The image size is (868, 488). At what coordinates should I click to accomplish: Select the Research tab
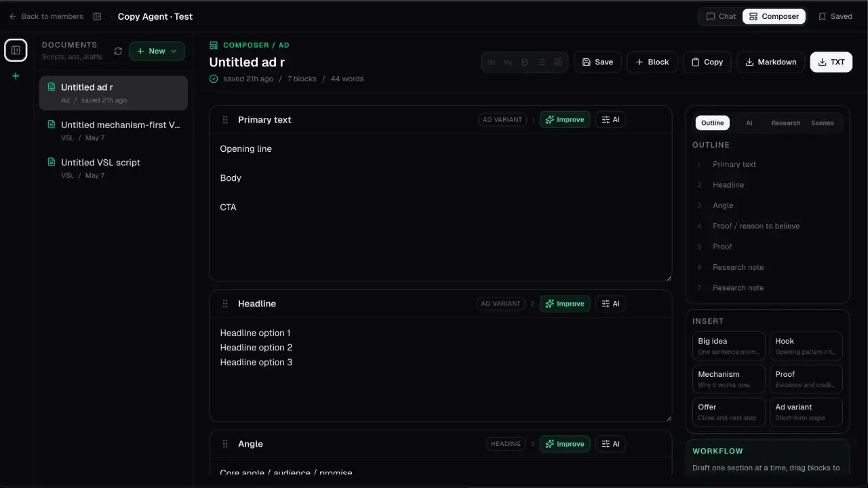tap(785, 123)
